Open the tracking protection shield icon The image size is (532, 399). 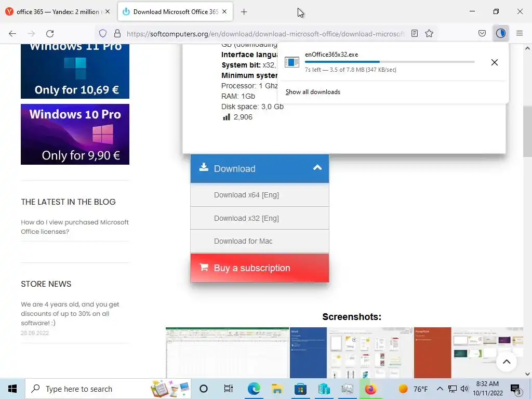[103, 33]
